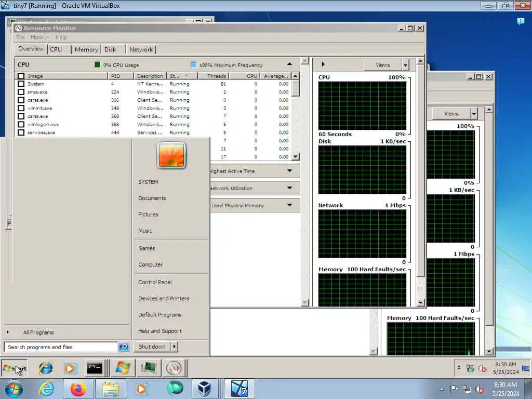The height and width of the screenshot is (399, 532).
Task: Switch to the Network tab
Action: click(141, 49)
